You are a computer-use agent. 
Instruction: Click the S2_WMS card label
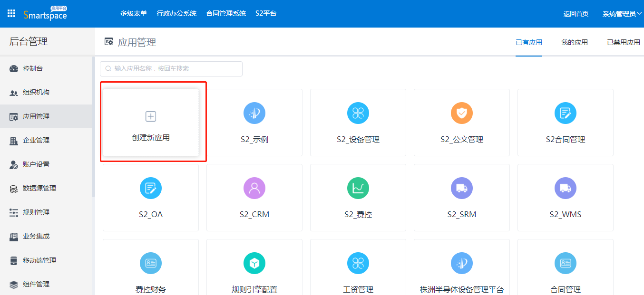pyautogui.click(x=566, y=214)
